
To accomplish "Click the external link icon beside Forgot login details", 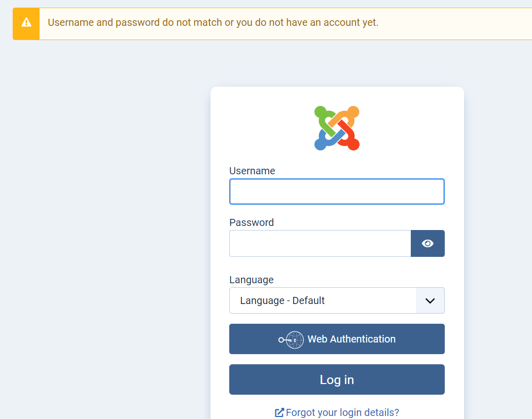I will click(x=279, y=412).
